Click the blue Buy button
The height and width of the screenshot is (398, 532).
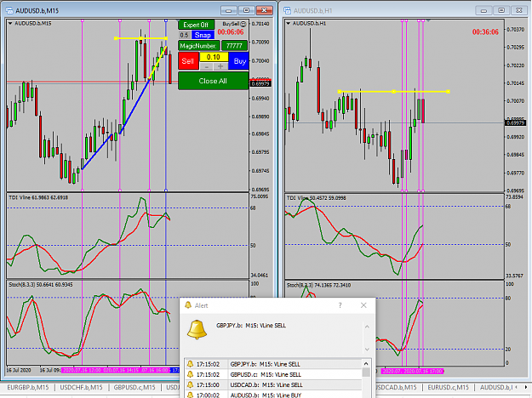coord(239,61)
